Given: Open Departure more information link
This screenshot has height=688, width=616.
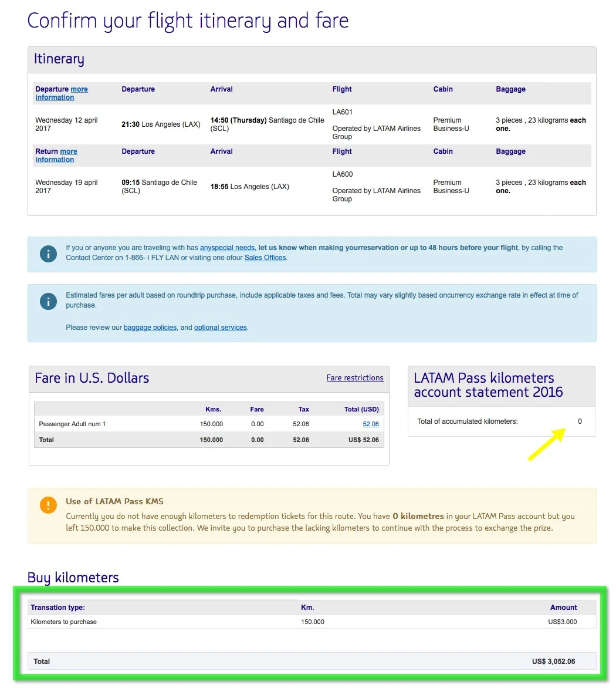Looking at the screenshot, I should [x=62, y=93].
